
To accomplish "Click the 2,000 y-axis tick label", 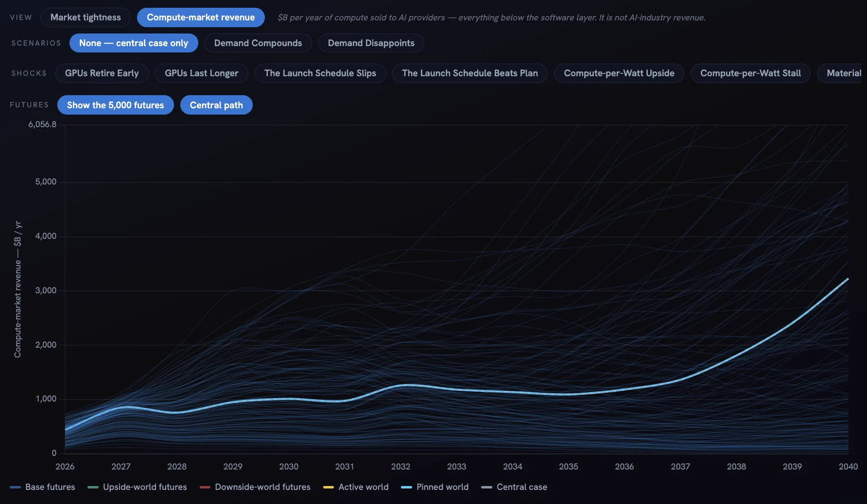I will pyautogui.click(x=46, y=345).
